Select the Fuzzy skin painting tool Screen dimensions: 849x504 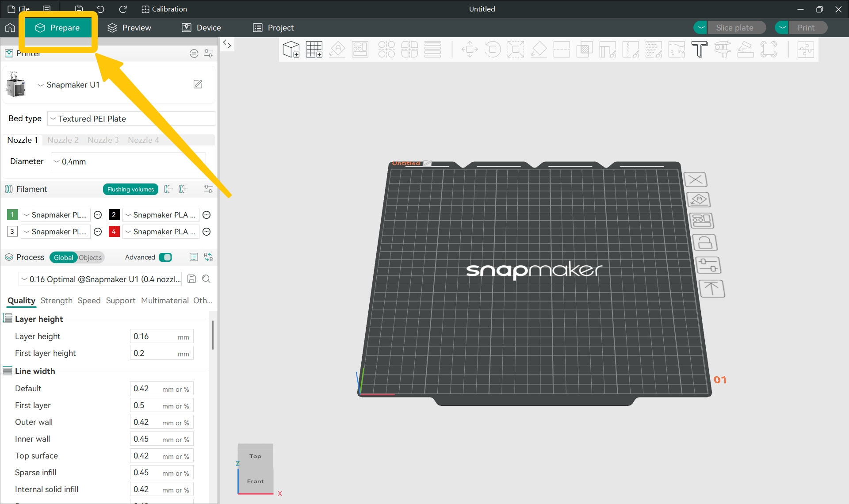click(654, 50)
